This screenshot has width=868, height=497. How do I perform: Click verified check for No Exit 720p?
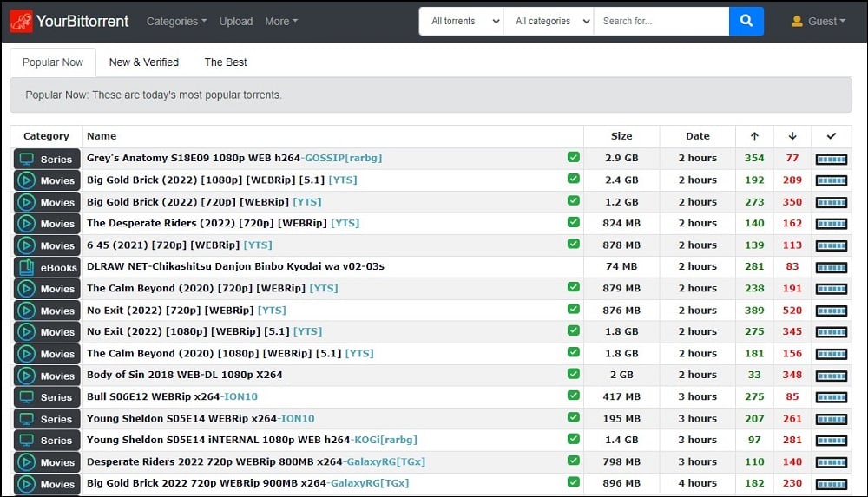point(574,309)
